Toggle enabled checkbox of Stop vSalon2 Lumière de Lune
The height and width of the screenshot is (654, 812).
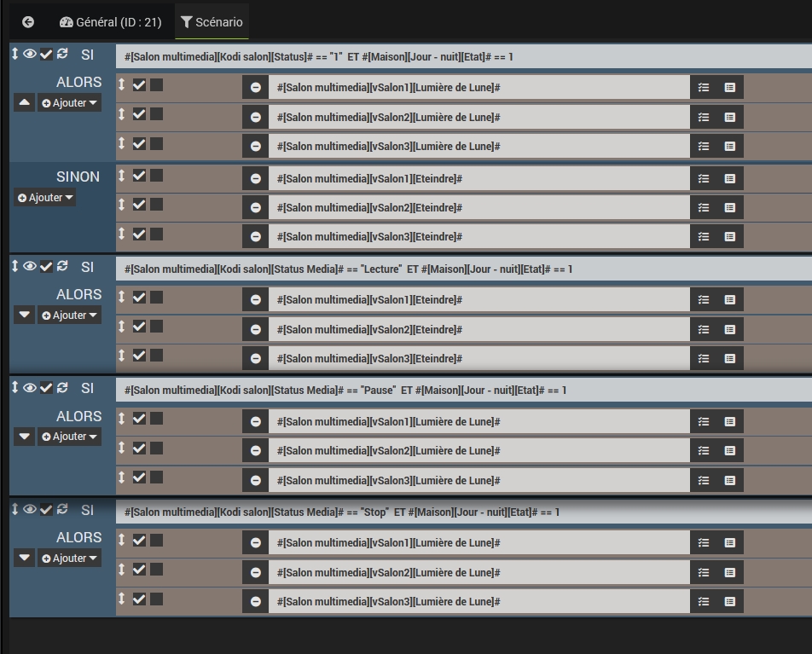coord(139,570)
